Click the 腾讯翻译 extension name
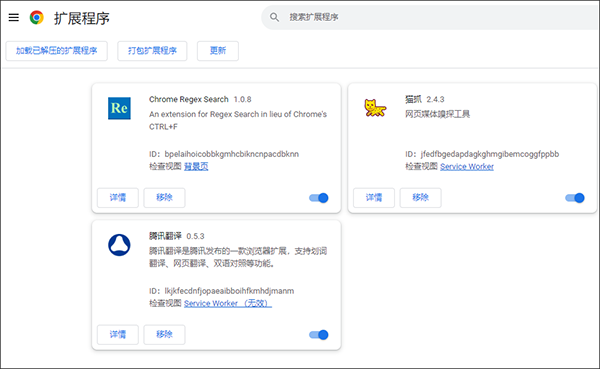600x369 pixels. 165,236
